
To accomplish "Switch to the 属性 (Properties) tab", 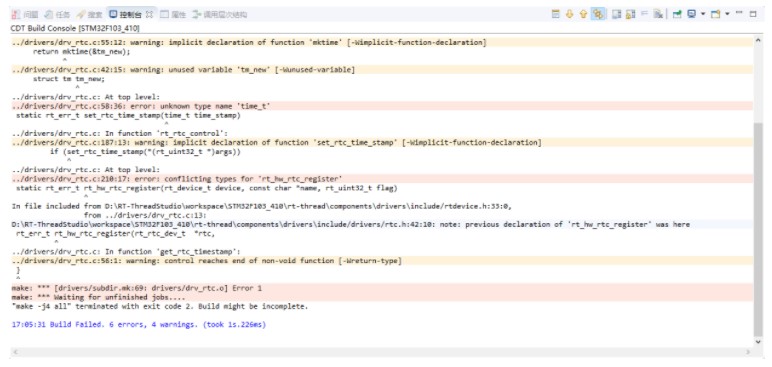I will [173, 15].
